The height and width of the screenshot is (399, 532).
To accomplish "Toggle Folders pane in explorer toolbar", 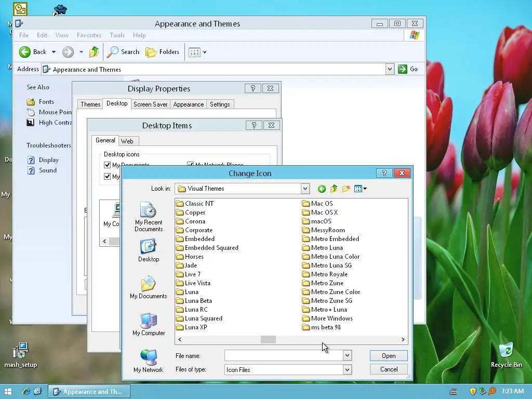I will click(x=163, y=52).
